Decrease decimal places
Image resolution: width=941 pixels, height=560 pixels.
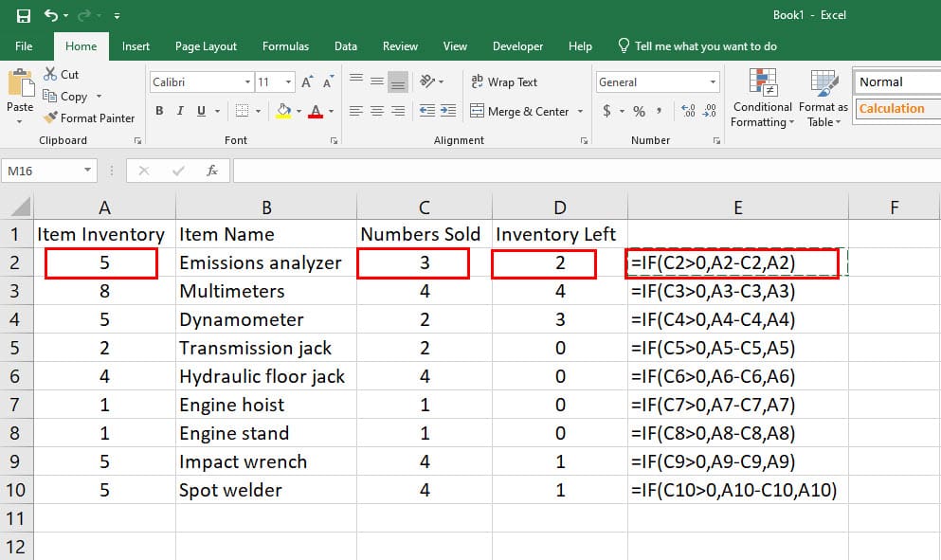[710, 111]
